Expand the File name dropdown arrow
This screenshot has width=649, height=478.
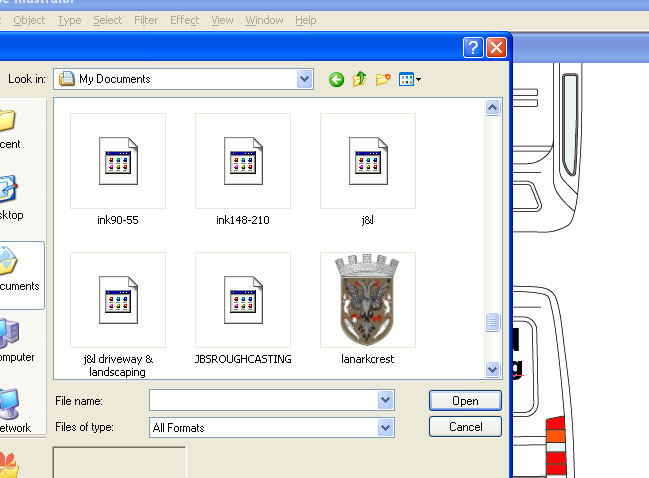[386, 400]
